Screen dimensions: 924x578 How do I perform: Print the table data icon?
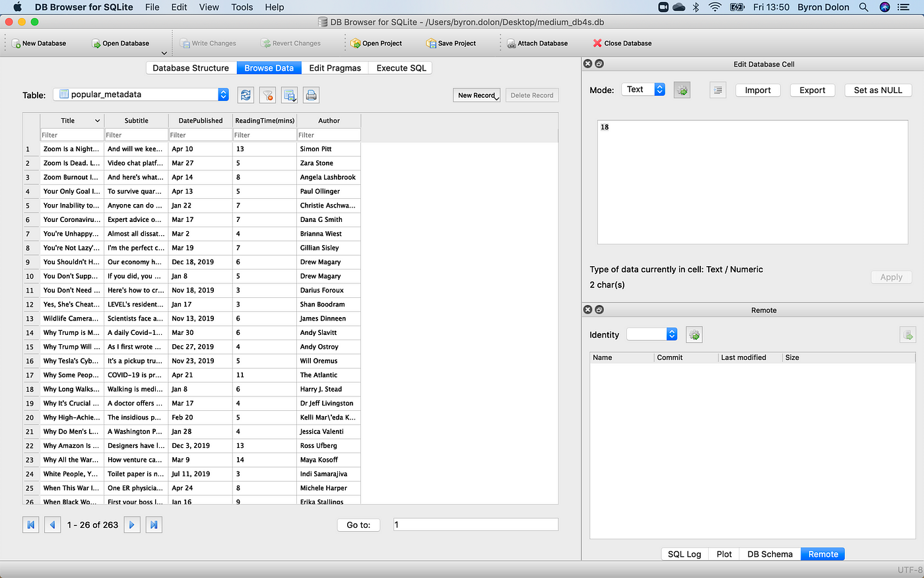click(311, 95)
